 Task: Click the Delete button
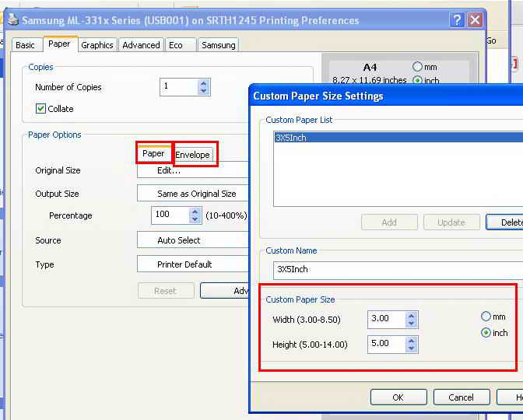[504, 222]
